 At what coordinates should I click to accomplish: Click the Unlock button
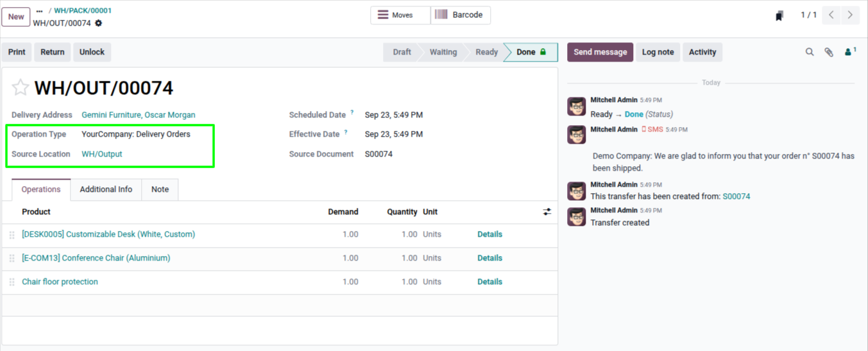click(x=92, y=52)
